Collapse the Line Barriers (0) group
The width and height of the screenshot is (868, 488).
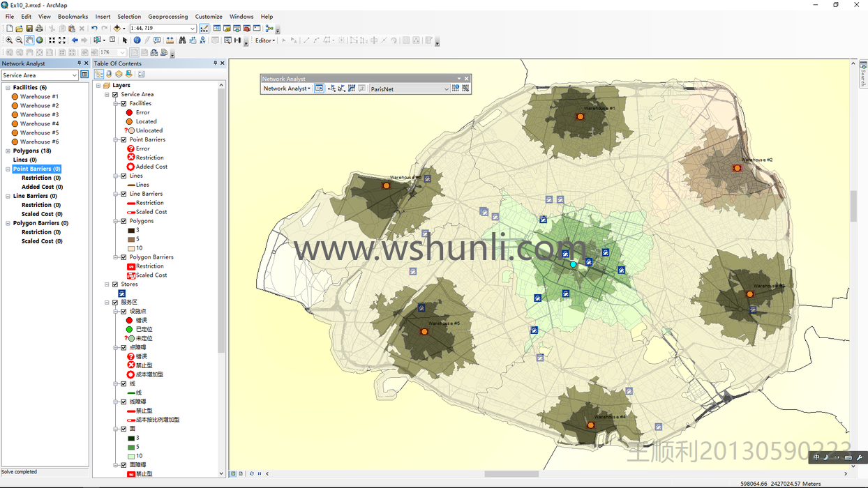[8, 197]
